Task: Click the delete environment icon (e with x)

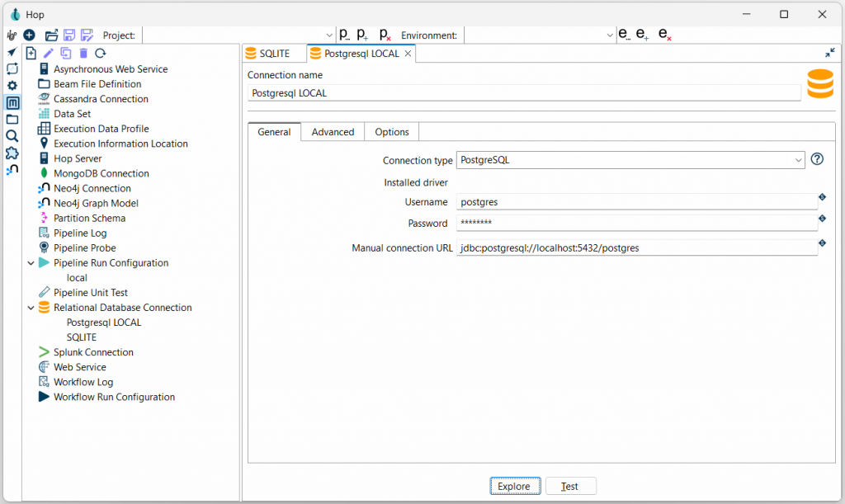Action: [x=664, y=35]
